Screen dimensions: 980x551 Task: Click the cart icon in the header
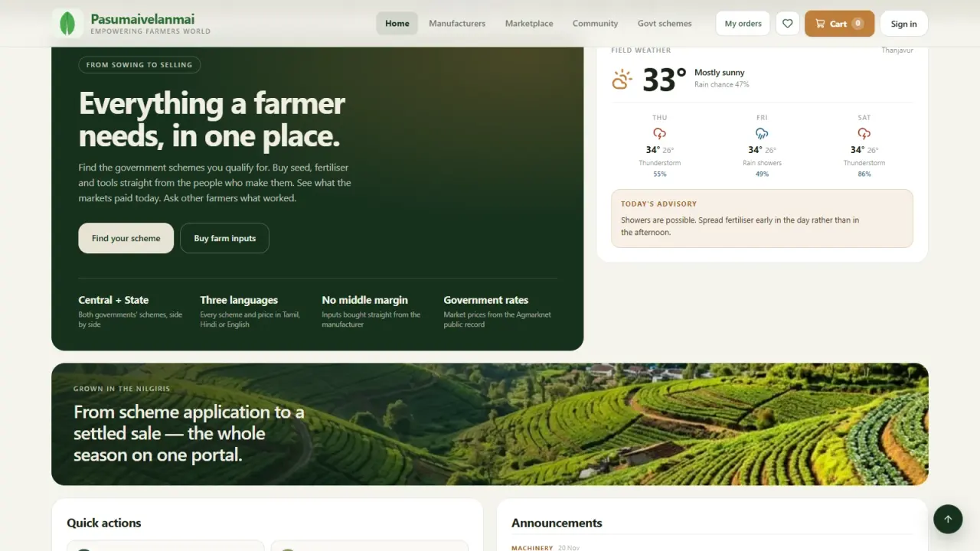click(820, 24)
